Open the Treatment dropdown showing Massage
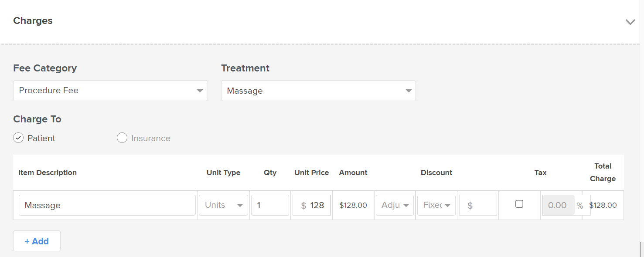The image size is (644, 257). tap(318, 91)
